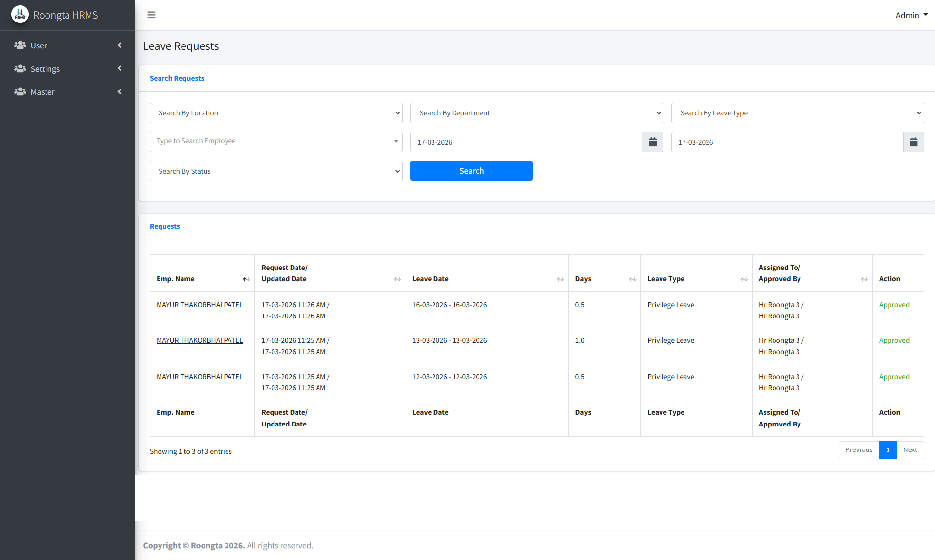This screenshot has height=560, width=935.
Task: Sort table by Leave Type column
Action: (743, 279)
